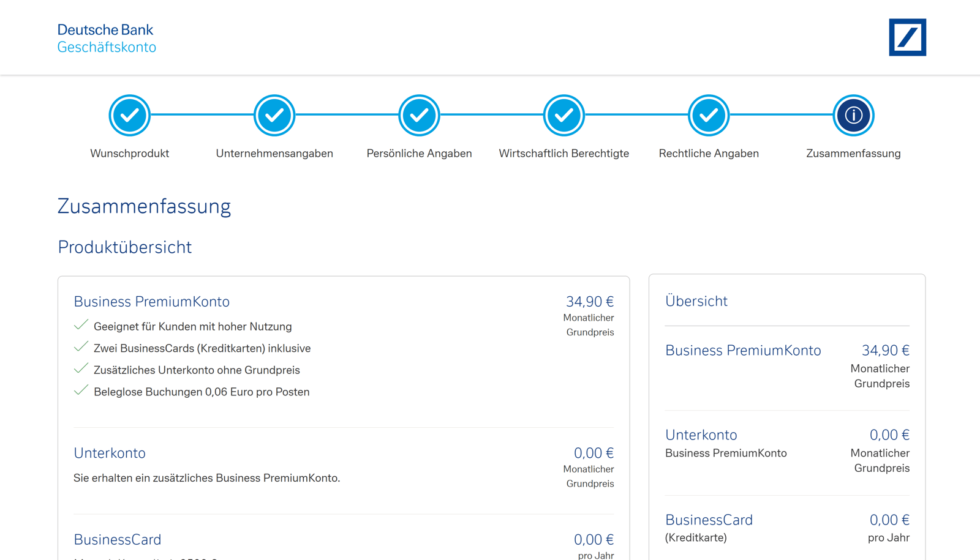Click the Deutsche Bank logo icon

point(907,37)
